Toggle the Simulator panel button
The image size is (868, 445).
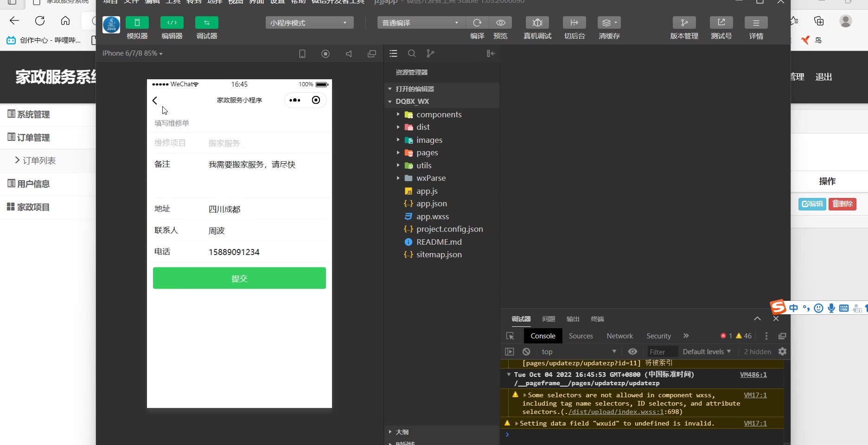click(x=137, y=23)
